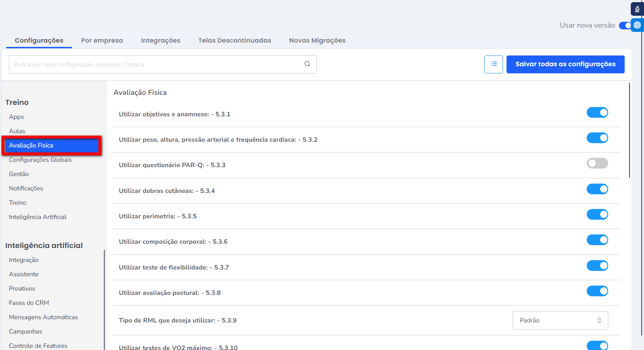The image size is (644, 350).
Task: Disable 'Utilizar objetivos e anamnese' toggle
Action: (597, 113)
